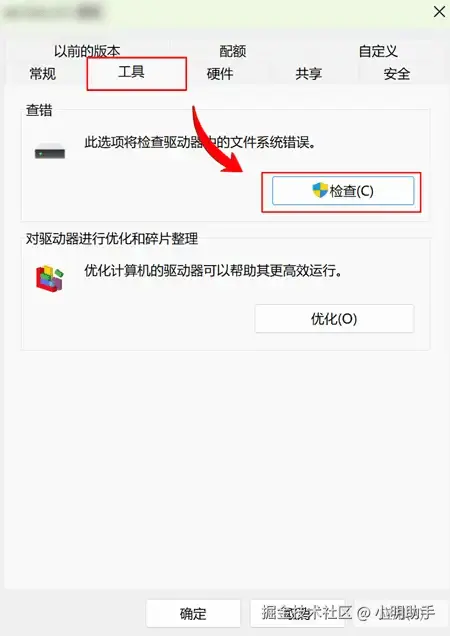
Task: Go to the 共享 tab
Action: click(308, 74)
